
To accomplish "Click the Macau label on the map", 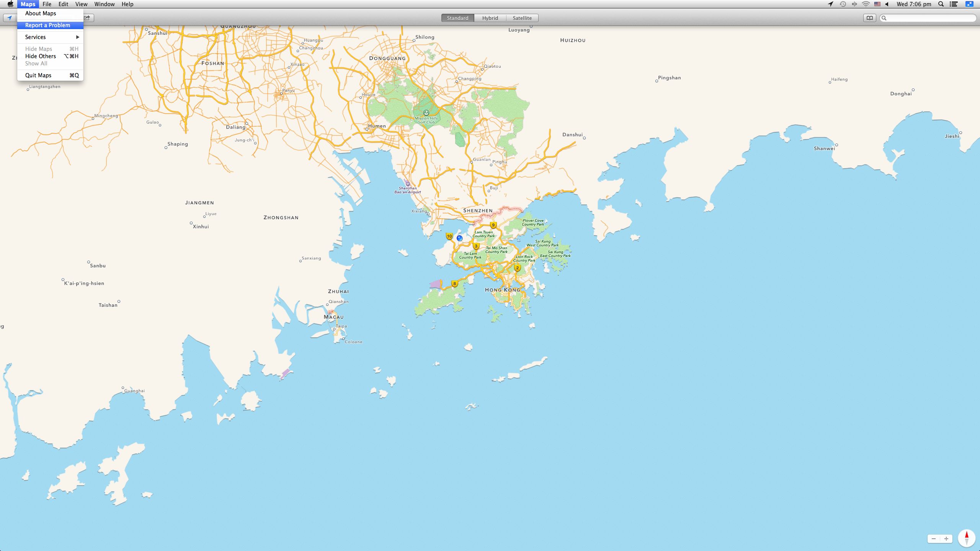I will [334, 317].
